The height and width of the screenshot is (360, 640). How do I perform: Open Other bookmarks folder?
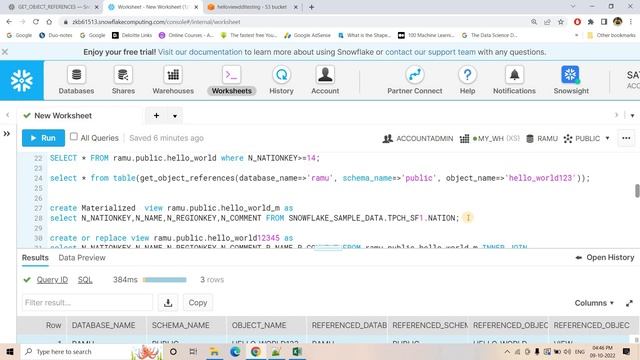point(611,36)
